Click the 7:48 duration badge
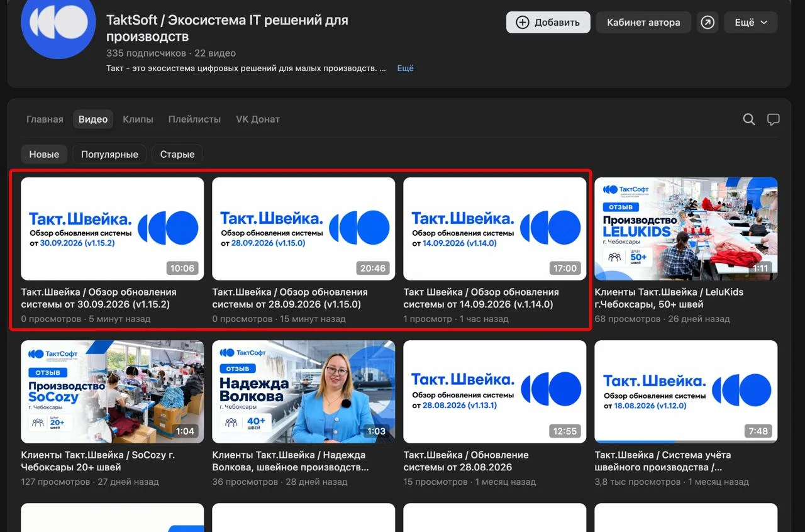 pos(758,431)
